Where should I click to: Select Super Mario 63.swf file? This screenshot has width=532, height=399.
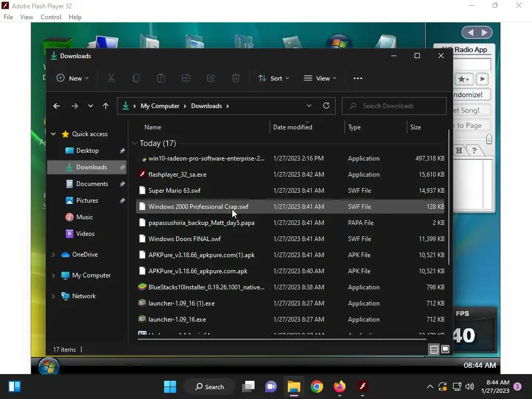click(x=290, y=191)
